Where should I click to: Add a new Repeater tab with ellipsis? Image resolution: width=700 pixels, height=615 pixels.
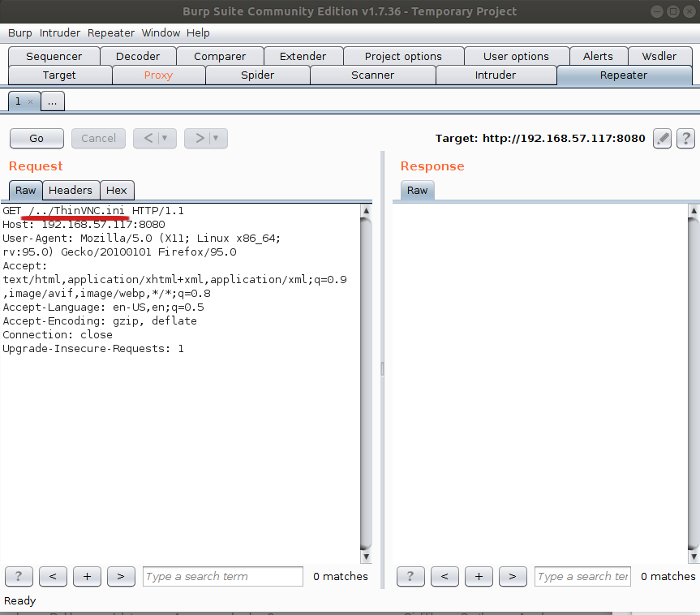coord(53,101)
